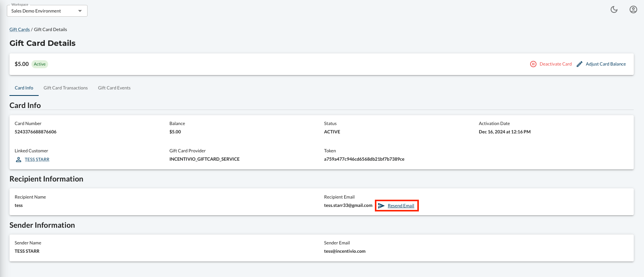Click the recipient email tess.starr33@gmail.com
Image resolution: width=644 pixels, height=277 pixels.
pos(348,205)
